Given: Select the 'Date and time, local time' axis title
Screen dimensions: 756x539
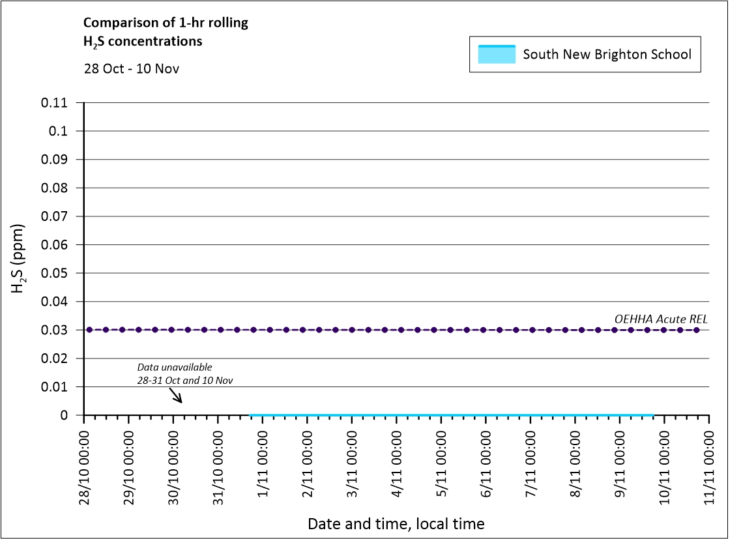Looking at the screenshot, I should tap(396, 523).
